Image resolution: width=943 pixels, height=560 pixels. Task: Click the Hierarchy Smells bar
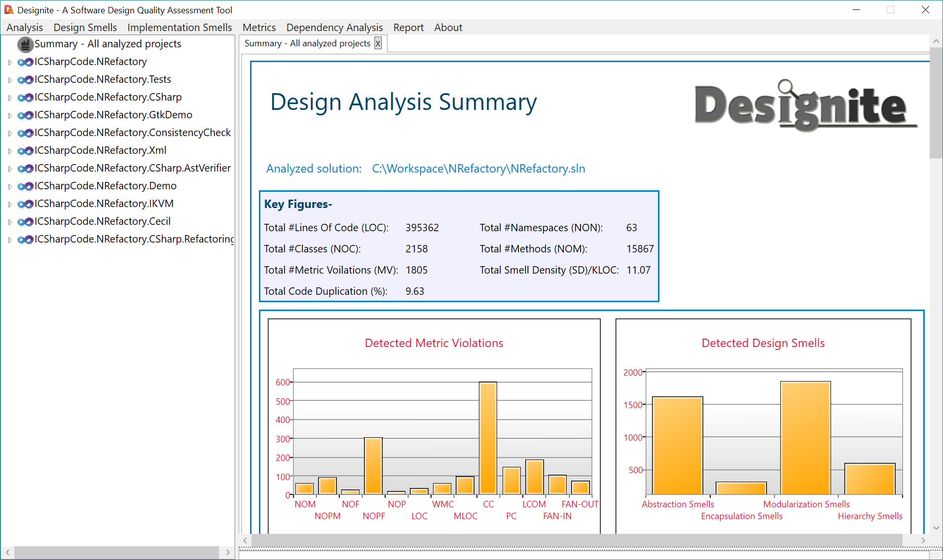click(x=870, y=479)
